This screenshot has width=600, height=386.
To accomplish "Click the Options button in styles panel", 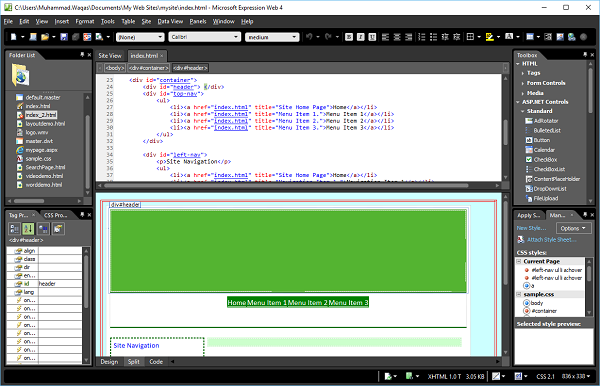I will (x=573, y=228).
